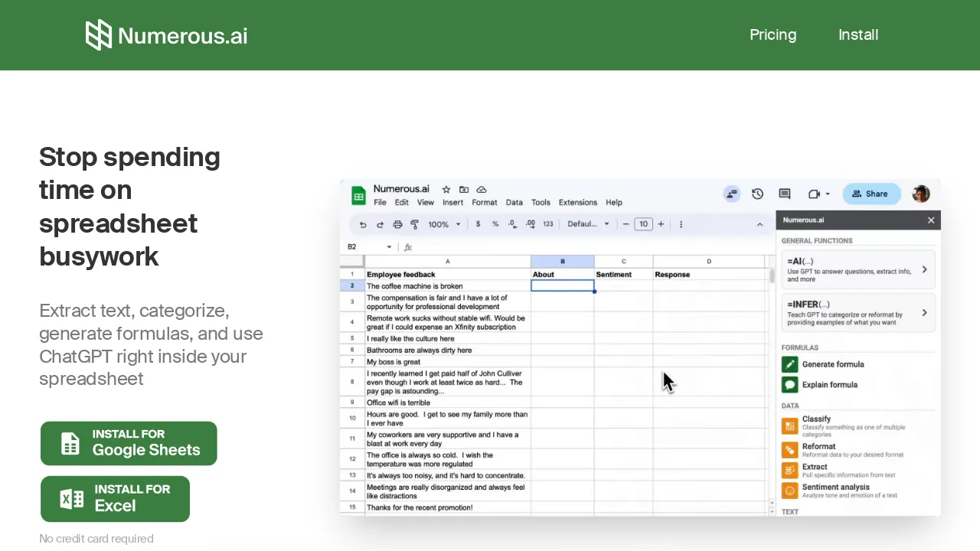Open the three-dot toolbar overflow menu
980x551 pixels.
pos(681,224)
